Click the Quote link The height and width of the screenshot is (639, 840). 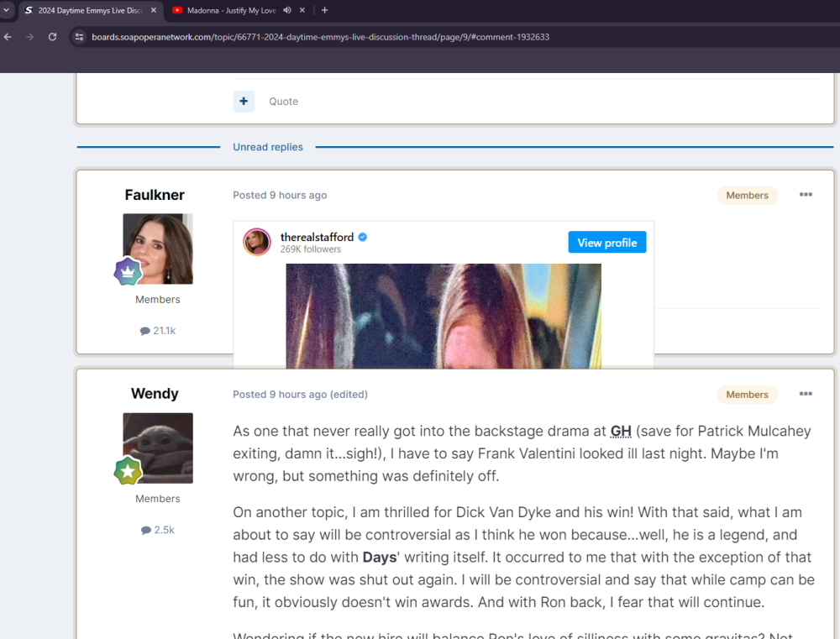[283, 102]
